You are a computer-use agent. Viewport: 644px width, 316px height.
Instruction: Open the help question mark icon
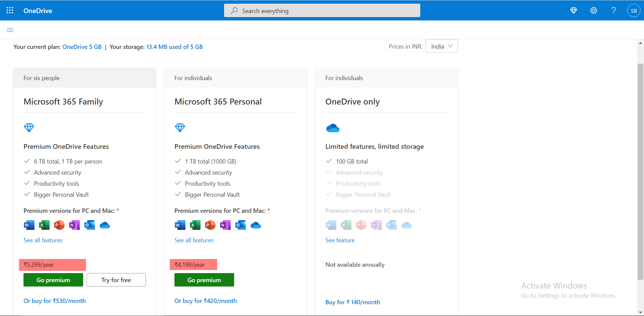coord(613,10)
